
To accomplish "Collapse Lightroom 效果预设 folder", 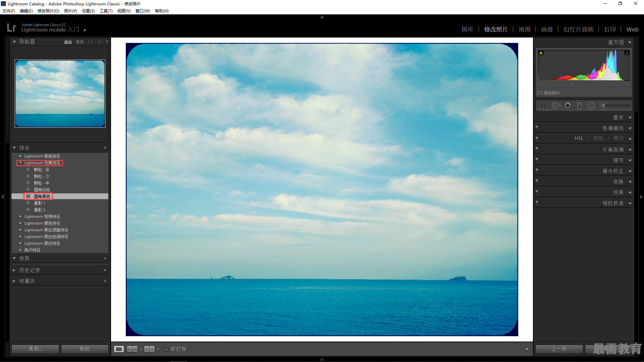I will click(20, 163).
